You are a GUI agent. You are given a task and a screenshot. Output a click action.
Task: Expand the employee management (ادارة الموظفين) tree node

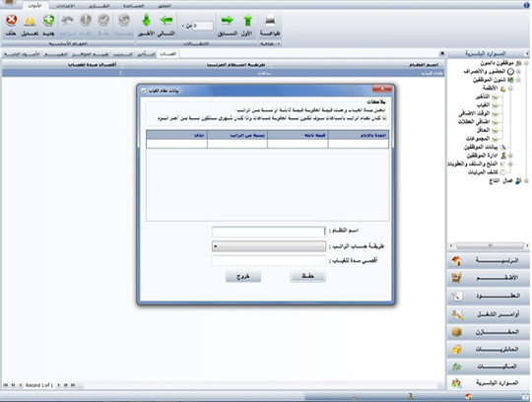click(511, 156)
